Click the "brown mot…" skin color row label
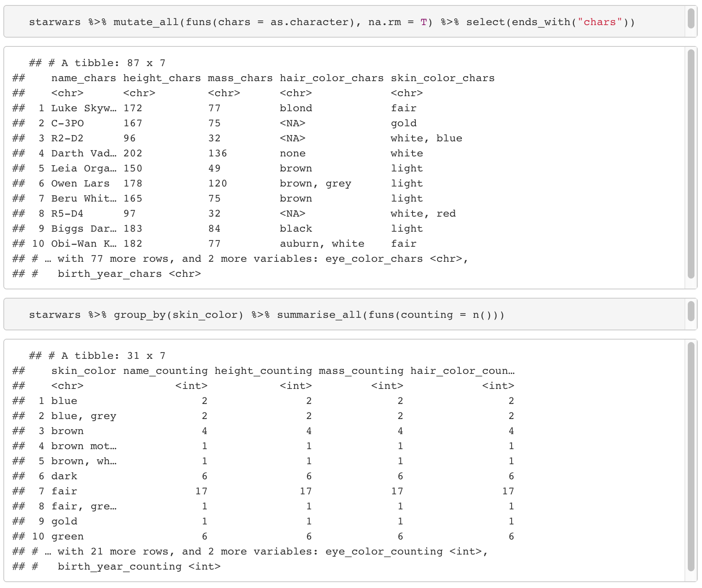Screen dimensions: 702x588 84,446
